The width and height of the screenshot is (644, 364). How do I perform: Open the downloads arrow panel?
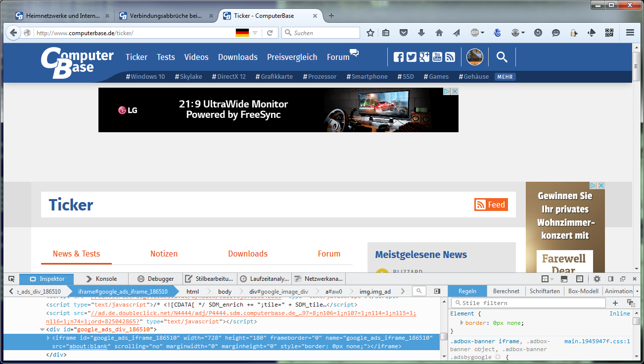click(x=421, y=33)
